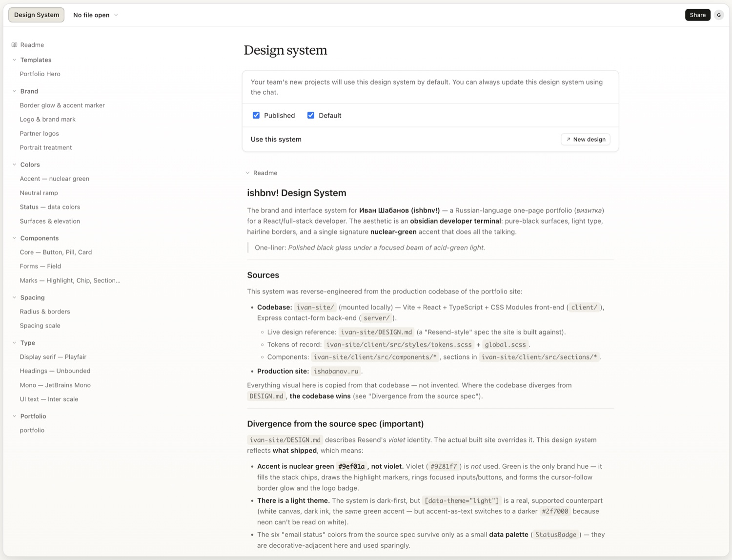
Task: Click the Share button
Action: click(698, 15)
